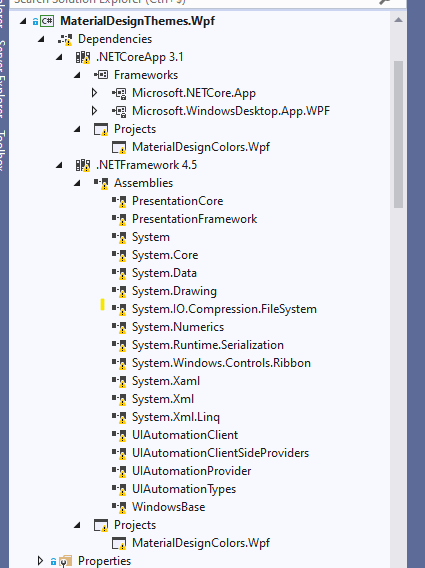Screen dimensions: 425x568
Task: Select the UIAutomationClientSideProviders reference
Action: pyautogui.click(x=220, y=453)
